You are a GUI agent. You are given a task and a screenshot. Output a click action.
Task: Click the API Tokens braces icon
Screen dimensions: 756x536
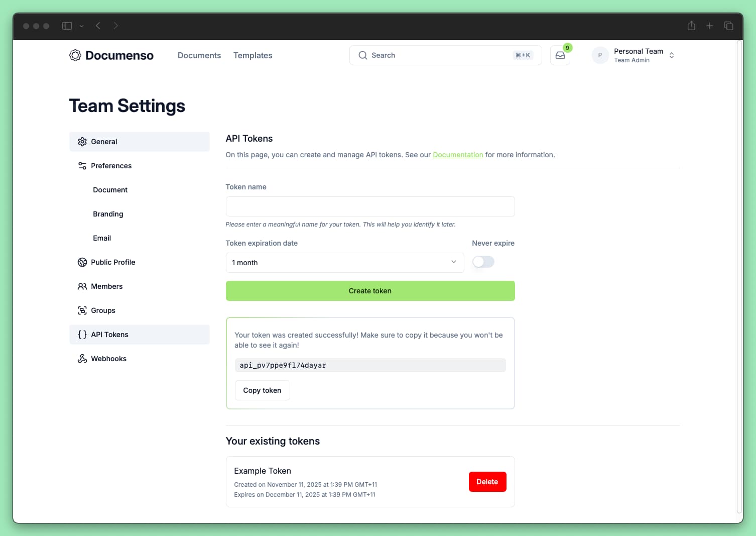(x=82, y=334)
